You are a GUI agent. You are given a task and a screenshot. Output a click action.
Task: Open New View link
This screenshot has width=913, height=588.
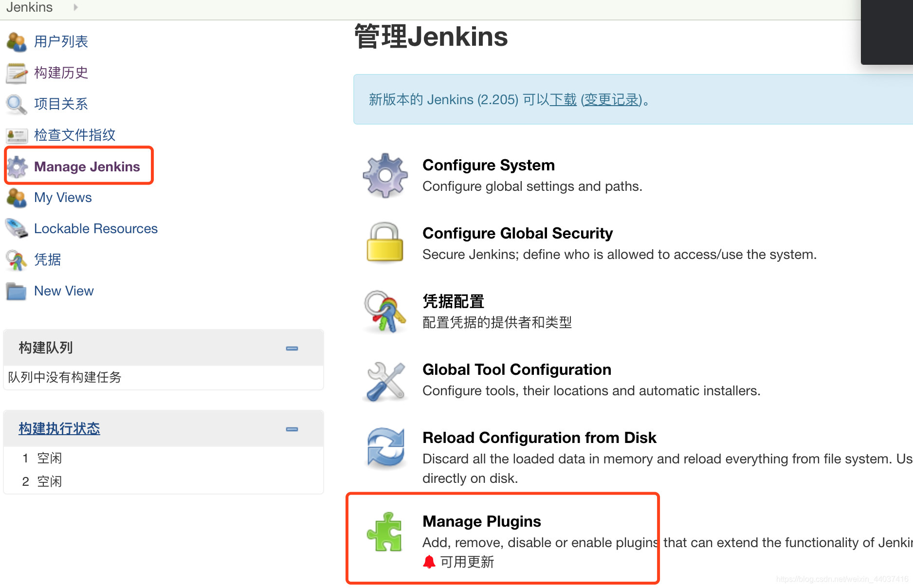click(64, 291)
